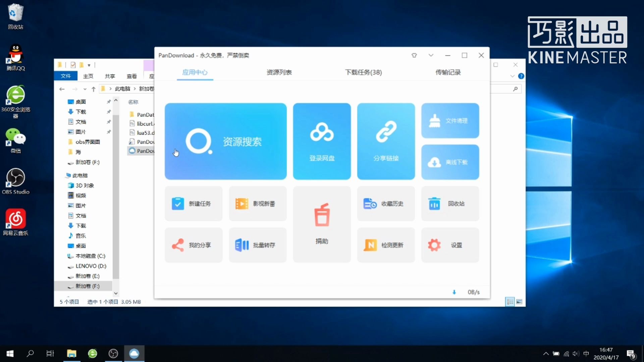This screenshot has height=362, width=644.
Task: Click the 名称 column header
Action: point(133,102)
